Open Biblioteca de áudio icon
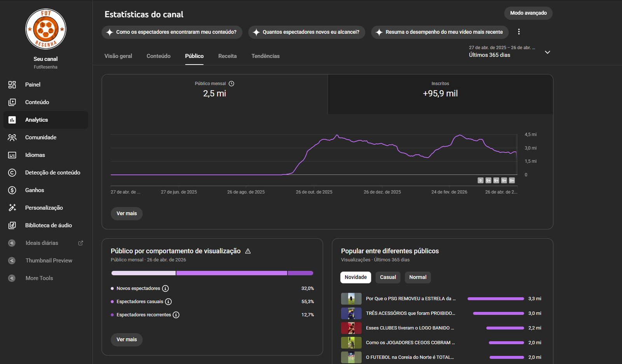The width and height of the screenshot is (622, 364). pos(12,225)
